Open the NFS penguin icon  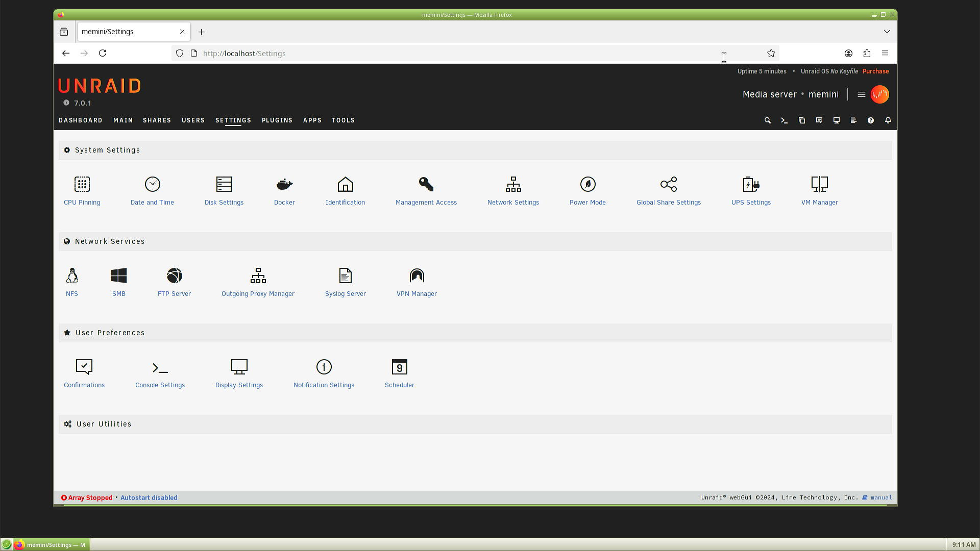[72, 275]
